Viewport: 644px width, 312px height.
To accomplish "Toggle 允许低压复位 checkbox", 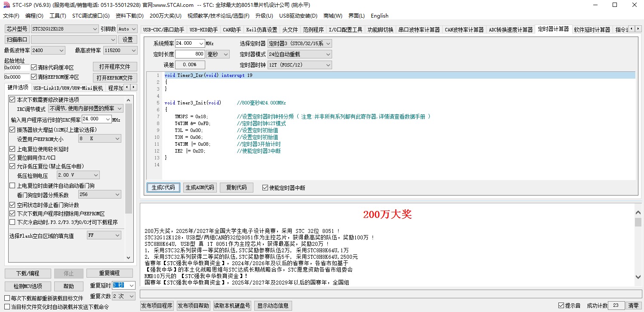I will [12, 166].
